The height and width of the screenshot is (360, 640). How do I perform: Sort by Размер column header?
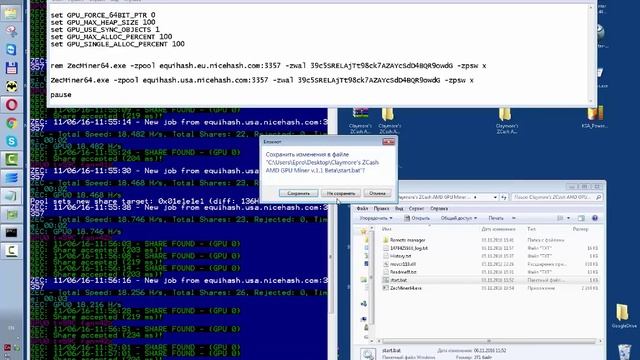click(580, 229)
